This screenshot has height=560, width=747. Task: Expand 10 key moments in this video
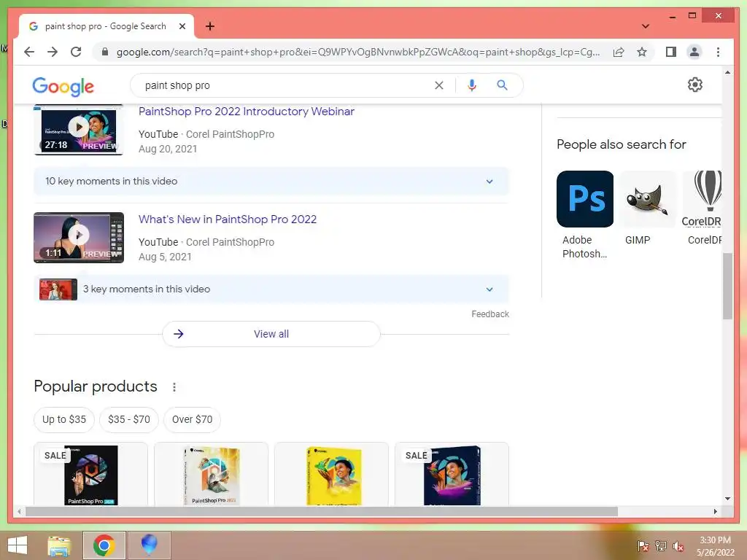(271, 181)
